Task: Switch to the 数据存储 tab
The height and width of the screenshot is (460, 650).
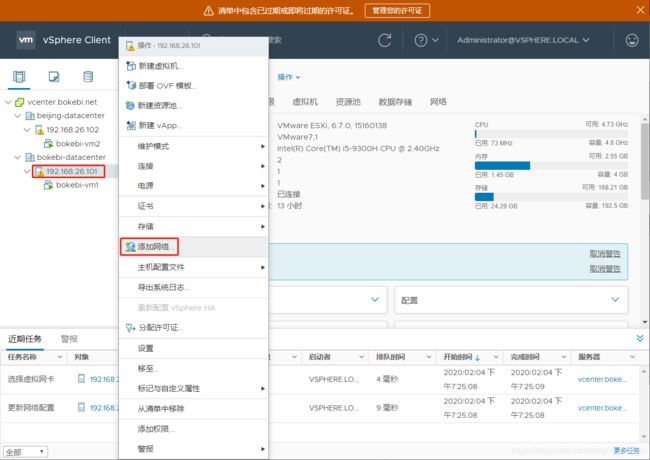Action: click(395, 102)
